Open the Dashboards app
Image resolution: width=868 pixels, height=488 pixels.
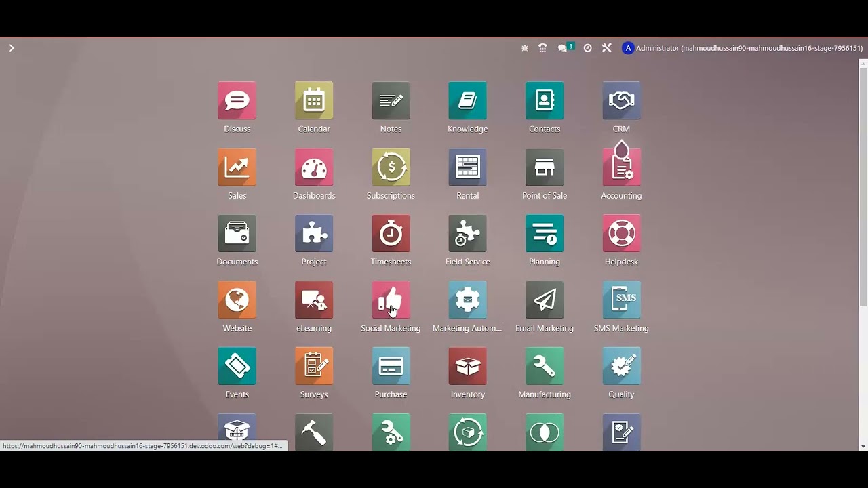pyautogui.click(x=314, y=167)
